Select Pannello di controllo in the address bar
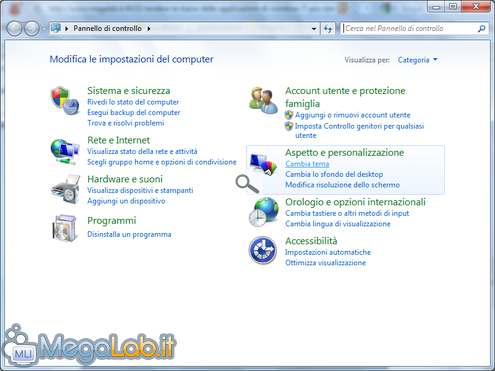This screenshot has height=371, width=495. point(107,29)
